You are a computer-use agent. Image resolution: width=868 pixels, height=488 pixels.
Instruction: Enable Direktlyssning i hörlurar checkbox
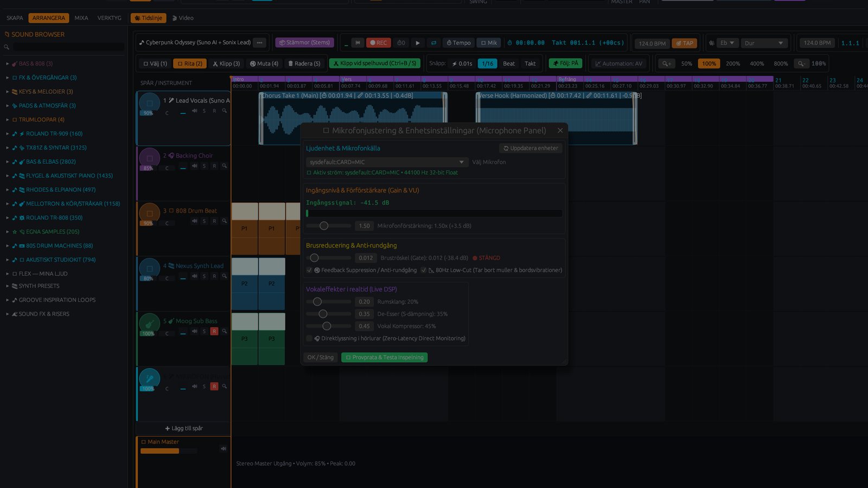point(309,338)
